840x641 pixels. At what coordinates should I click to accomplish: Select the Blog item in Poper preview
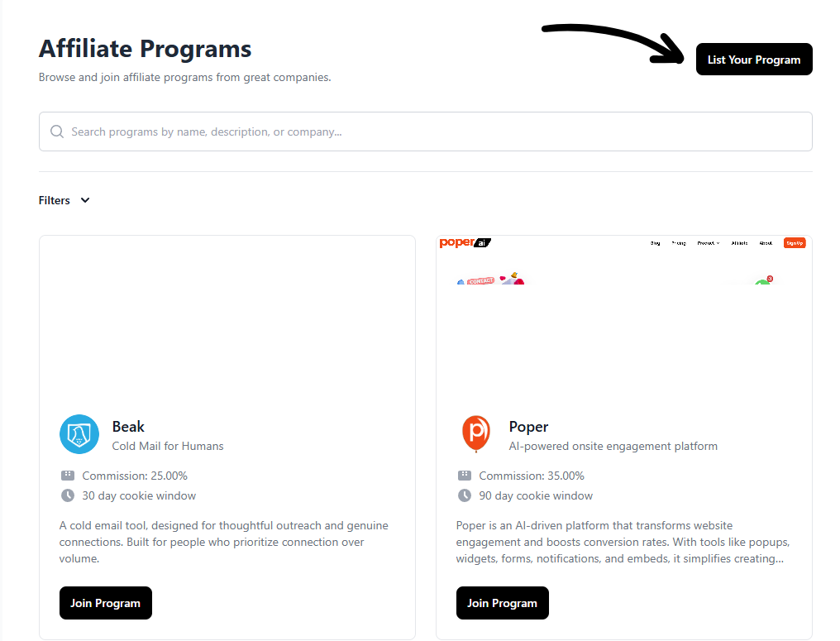click(x=655, y=243)
